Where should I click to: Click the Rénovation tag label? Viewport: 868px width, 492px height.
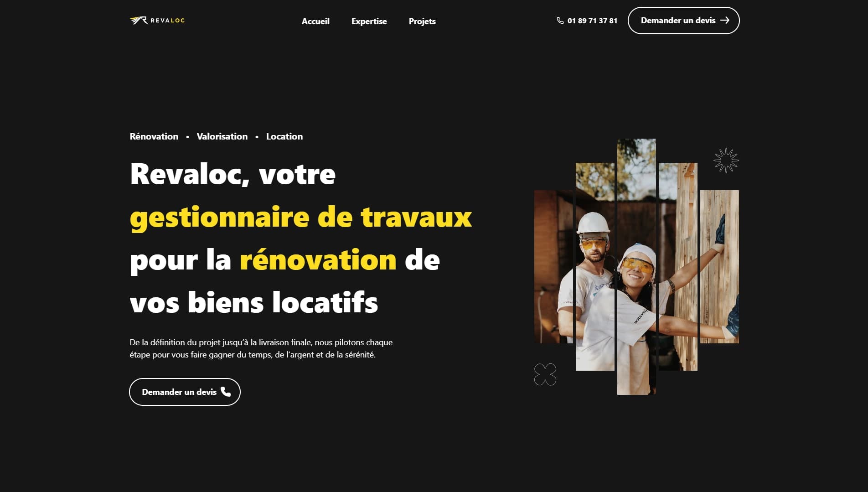[x=154, y=136]
